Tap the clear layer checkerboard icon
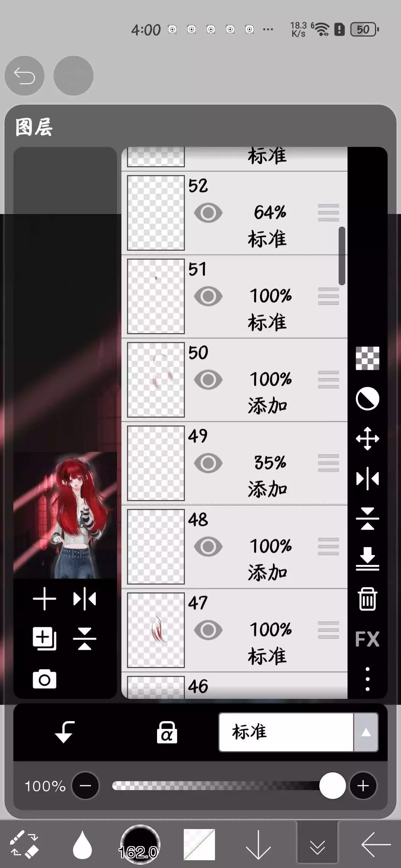This screenshot has height=868, width=401. click(368, 358)
